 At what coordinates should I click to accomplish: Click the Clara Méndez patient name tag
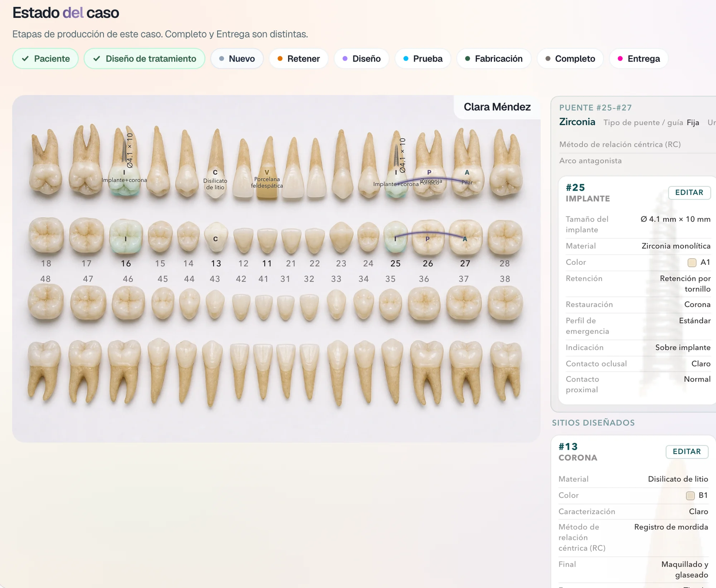497,107
